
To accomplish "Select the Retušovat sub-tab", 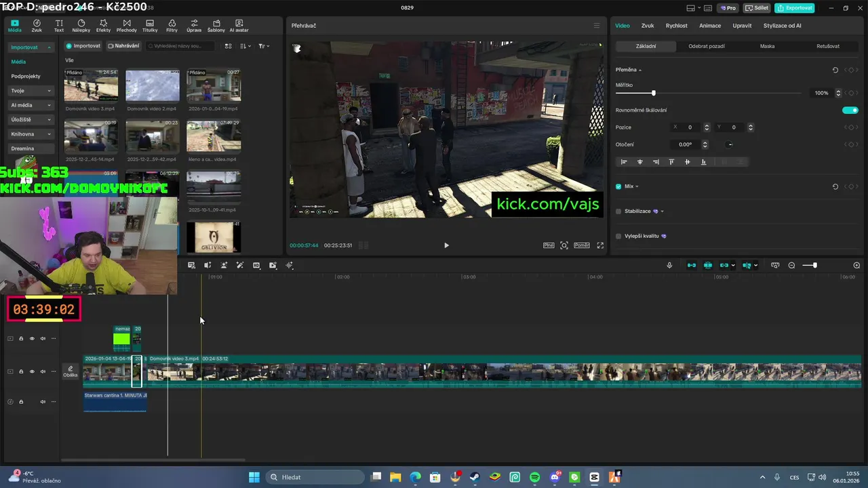I will coord(828,46).
